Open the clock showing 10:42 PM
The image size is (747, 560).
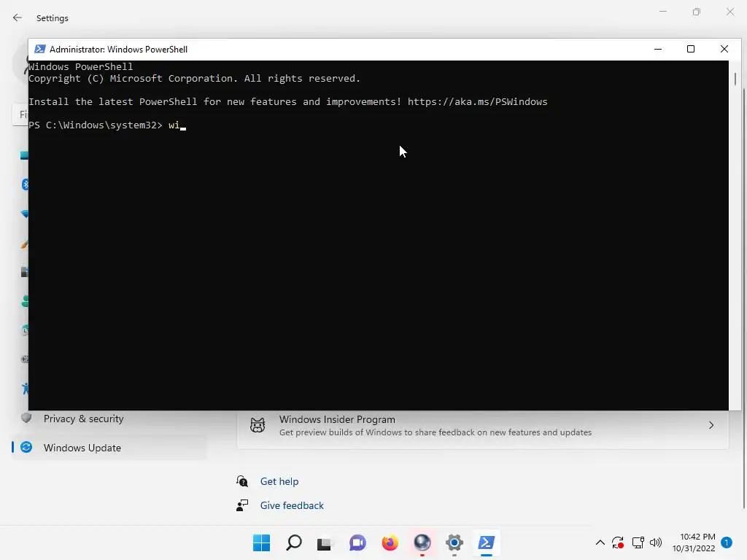[x=694, y=542]
